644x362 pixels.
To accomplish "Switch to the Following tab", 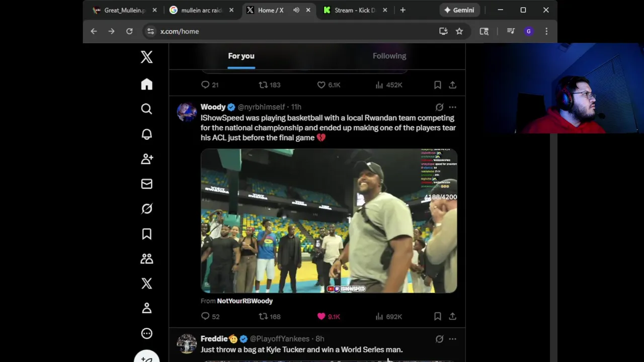I will pos(389,56).
